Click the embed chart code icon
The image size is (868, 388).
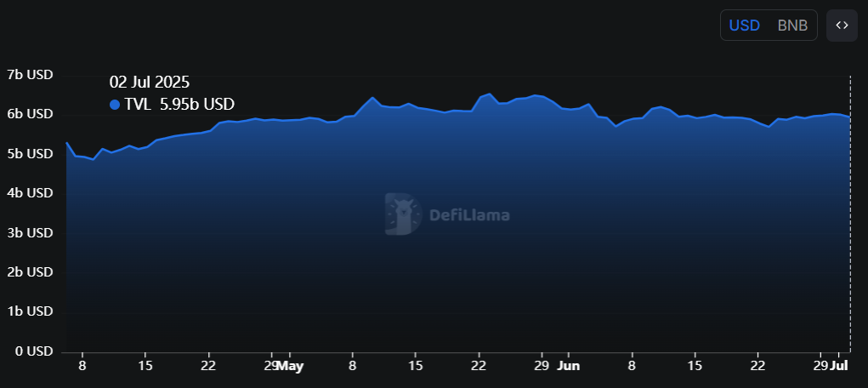842,26
